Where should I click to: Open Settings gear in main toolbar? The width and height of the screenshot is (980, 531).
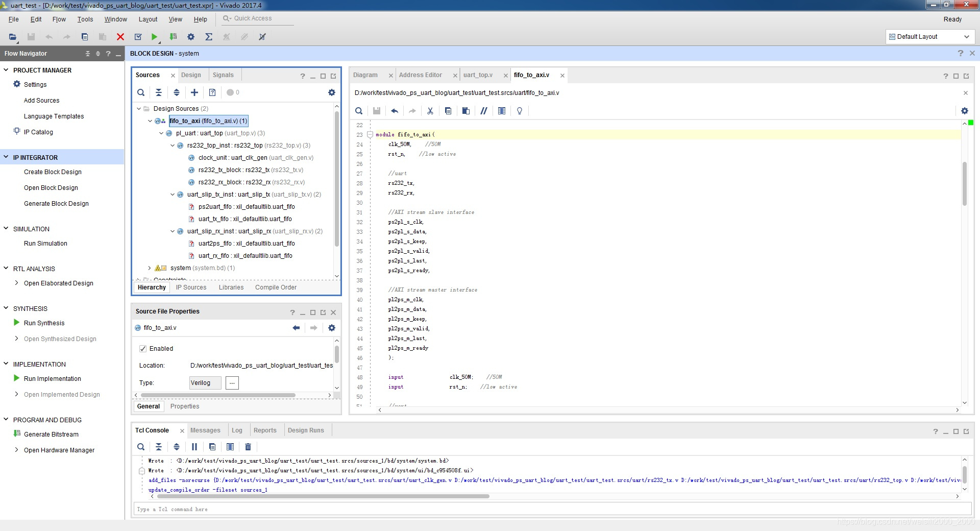point(191,37)
